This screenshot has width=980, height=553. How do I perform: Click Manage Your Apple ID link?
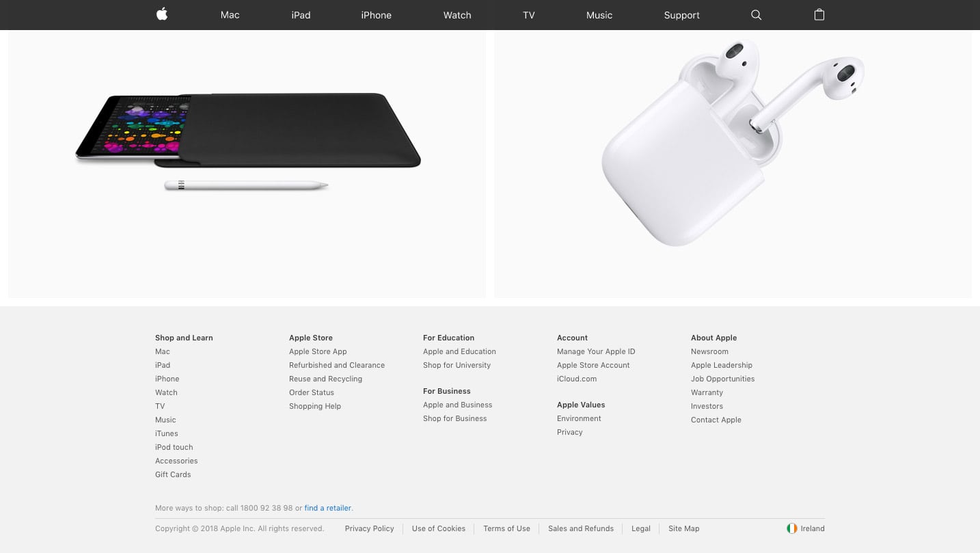point(596,351)
